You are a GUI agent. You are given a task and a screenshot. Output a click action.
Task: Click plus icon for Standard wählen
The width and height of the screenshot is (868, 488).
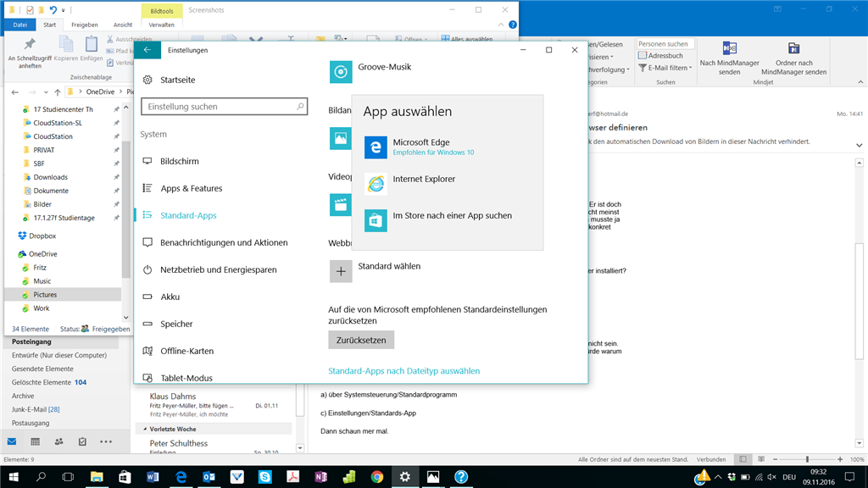point(341,271)
